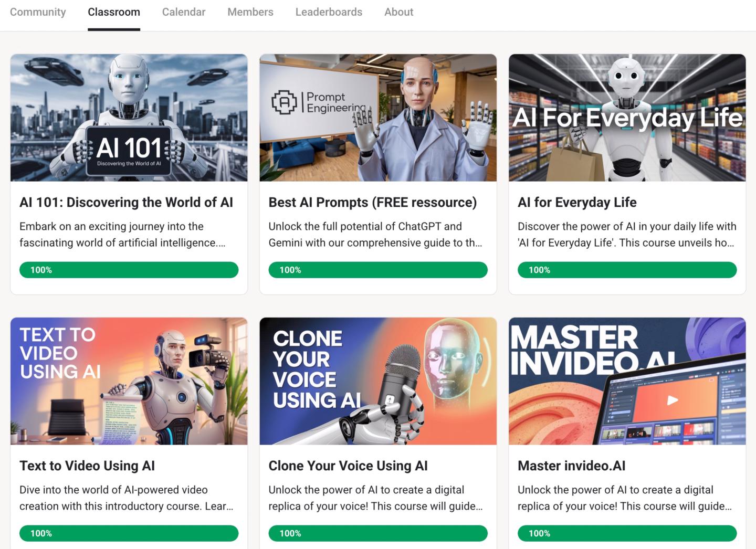View the About tab
The image size is (756, 549).
pyautogui.click(x=399, y=12)
